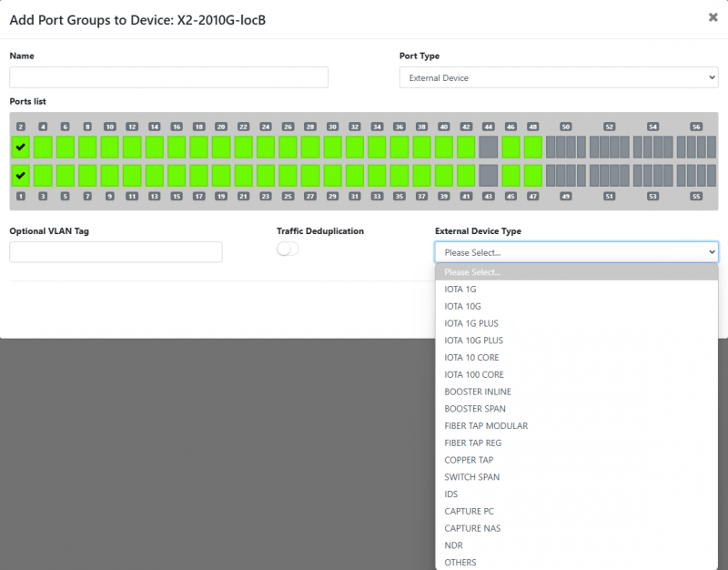728x570 pixels.
Task: Select green port 36 in ports list
Action: point(399,147)
